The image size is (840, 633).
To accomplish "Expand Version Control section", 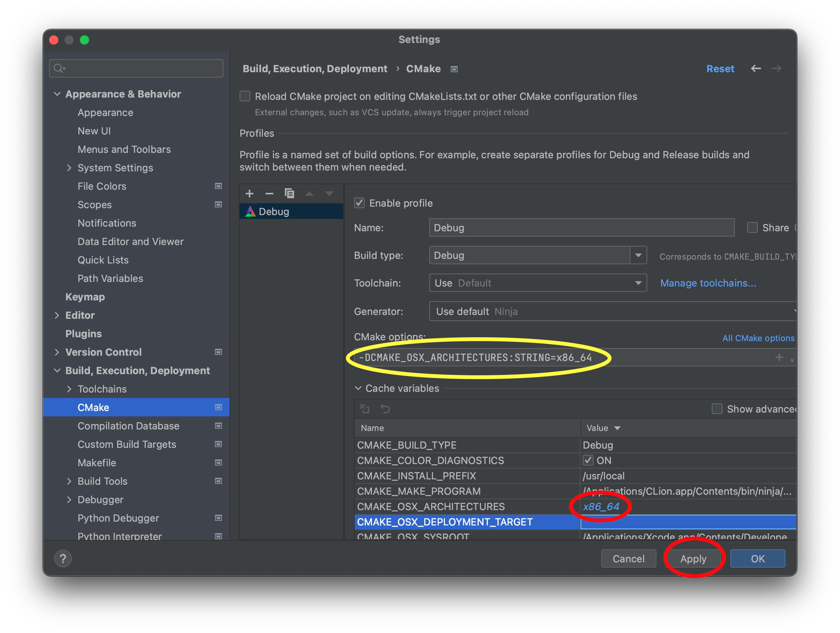I will (57, 352).
